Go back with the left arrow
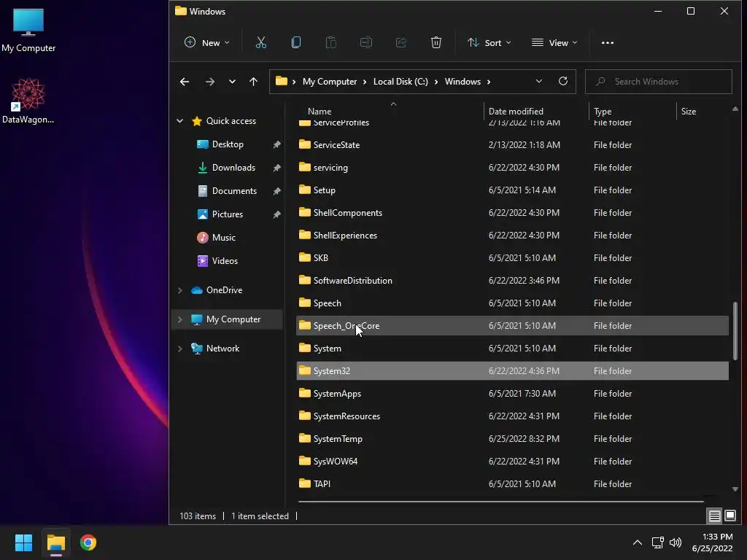This screenshot has height=560, width=747. click(x=185, y=82)
